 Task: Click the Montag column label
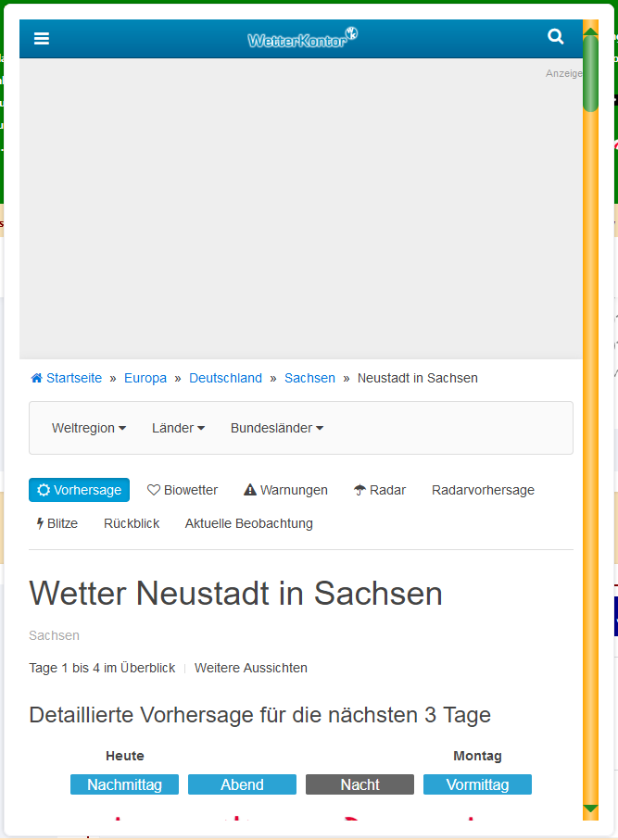click(x=477, y=756)
